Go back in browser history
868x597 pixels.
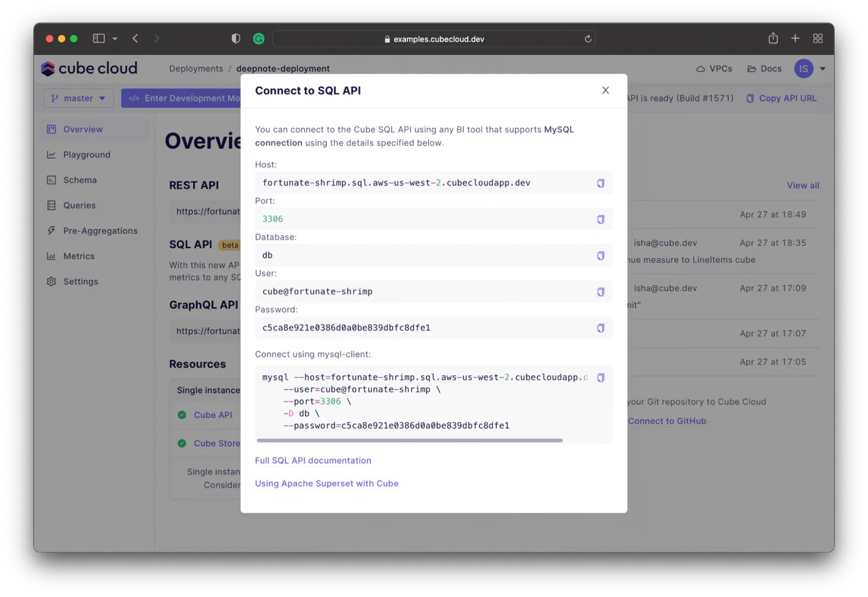click(136, 38)
